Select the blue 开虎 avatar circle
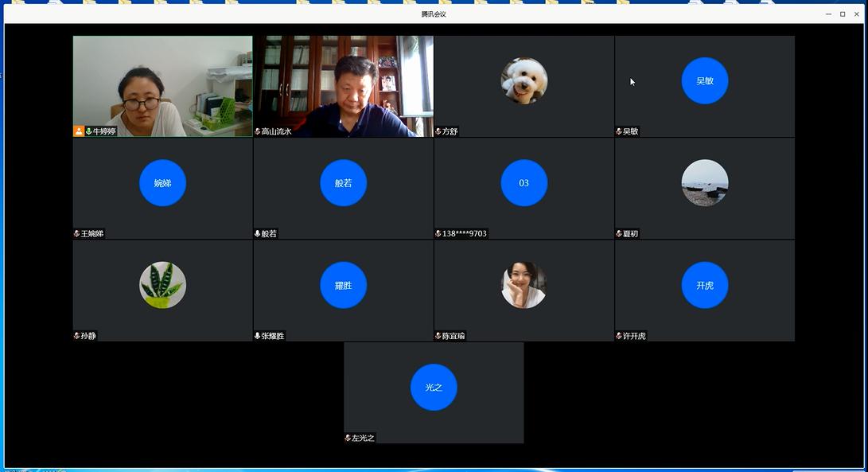Image resolution: width=868 pixels, height=472 pixels. 704,285
